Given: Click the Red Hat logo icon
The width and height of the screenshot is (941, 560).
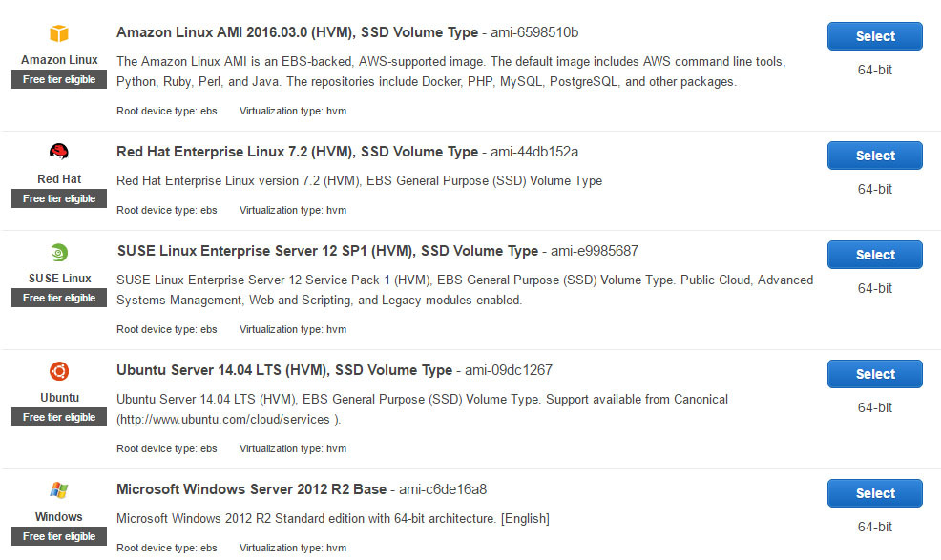Looking at the screenshot, I should pyautogui.click(x=59, y=152).
